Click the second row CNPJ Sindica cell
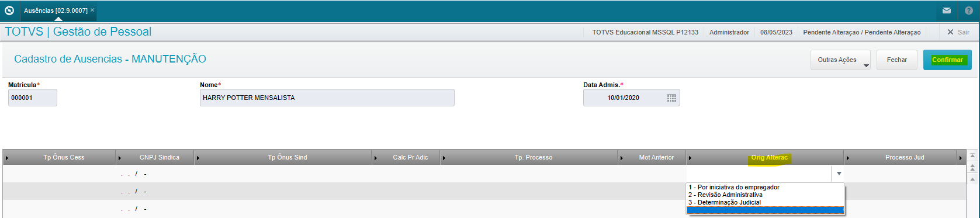Screen dimensions: 980x218 pyautogui.click(x=155, y=191)
